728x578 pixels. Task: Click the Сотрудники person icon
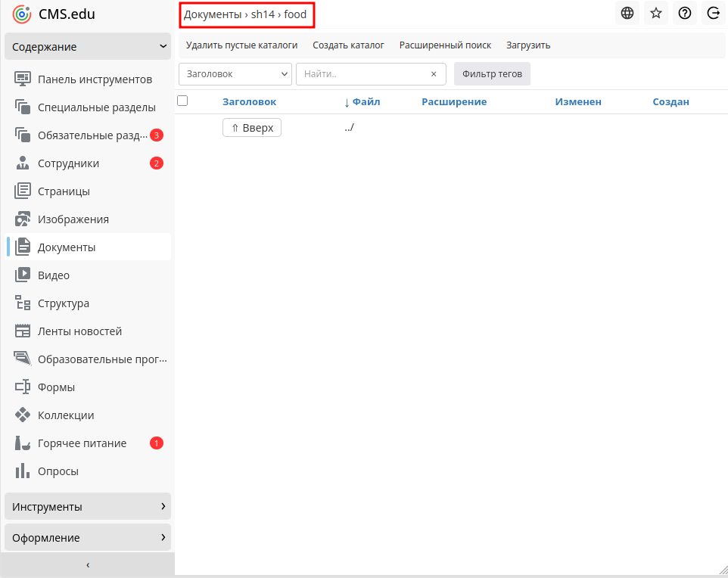tap(23, 163)
